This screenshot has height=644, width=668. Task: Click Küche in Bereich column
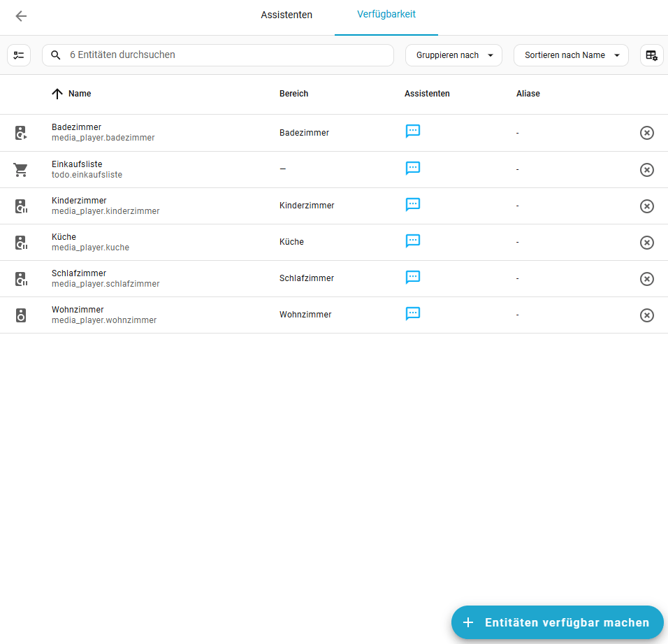point(291,242)
